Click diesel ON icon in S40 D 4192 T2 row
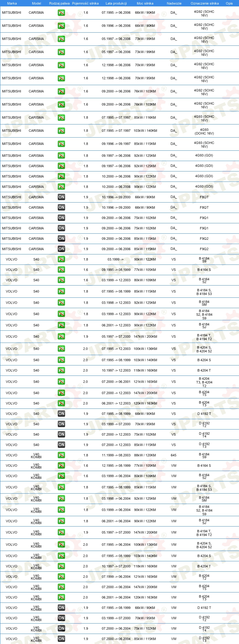 [x=61, y=424]
